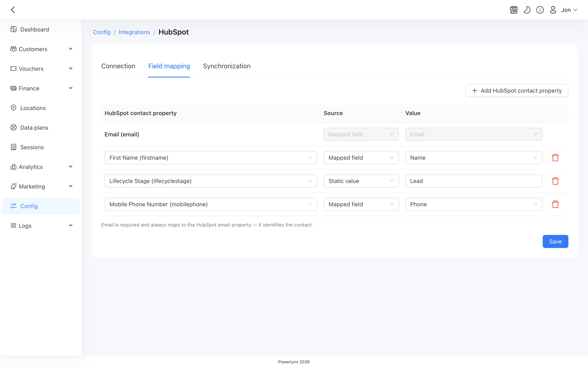The height and width of the screenshot is (368, 588).
Task: Open Source dropdown for First Name row
Action: pos(361,158)
